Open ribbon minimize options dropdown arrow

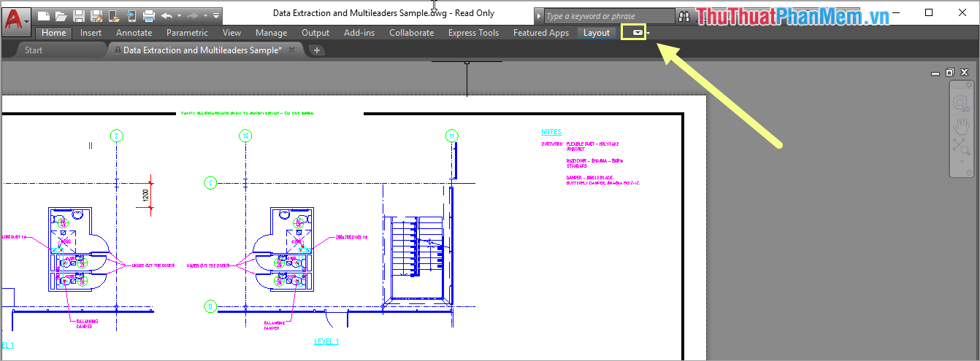pos(648,33)
